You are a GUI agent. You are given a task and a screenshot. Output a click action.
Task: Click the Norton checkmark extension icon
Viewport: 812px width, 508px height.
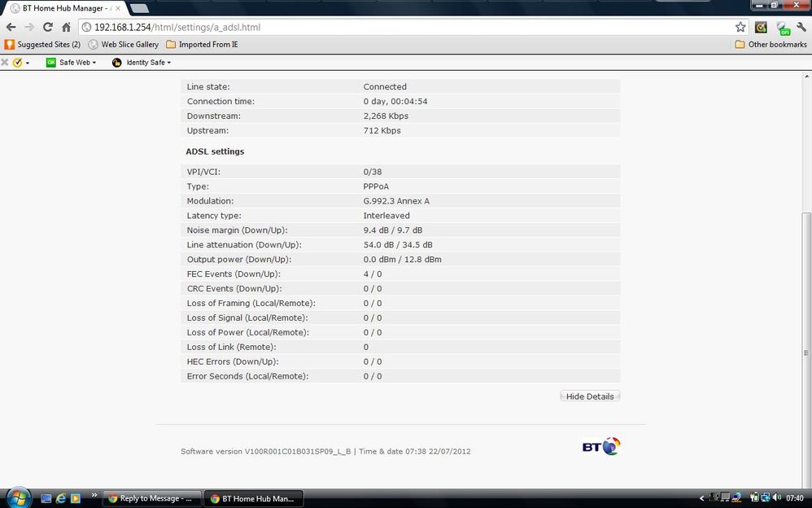coord(761,27)
